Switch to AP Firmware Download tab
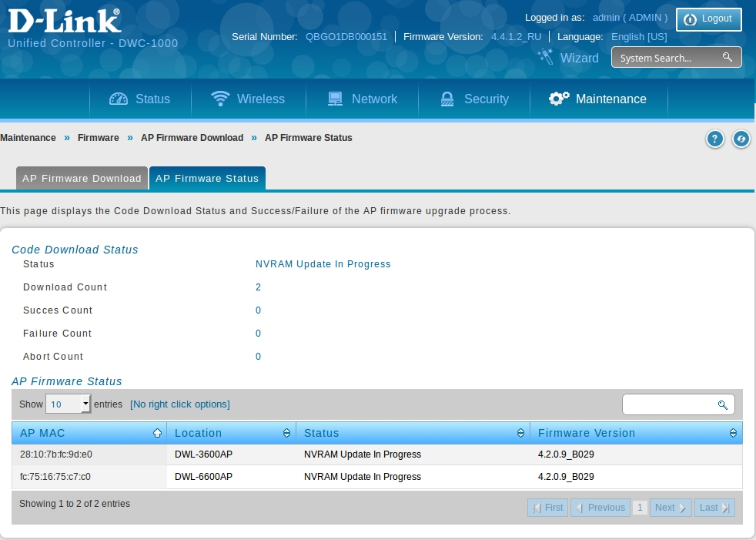Image resolution: width=756 pixels, height=540 pixels. [x=82, y=179]
